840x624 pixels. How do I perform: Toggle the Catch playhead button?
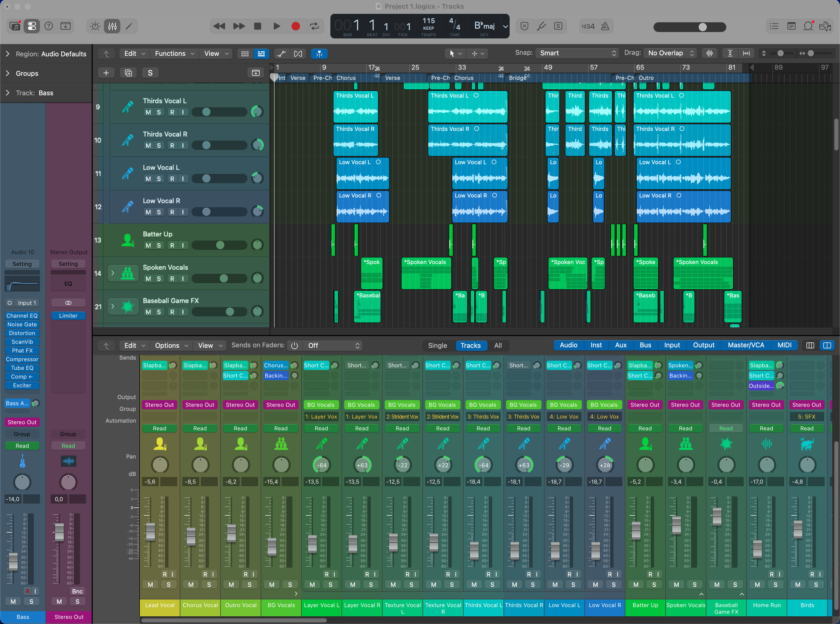(x=319, y=54)
